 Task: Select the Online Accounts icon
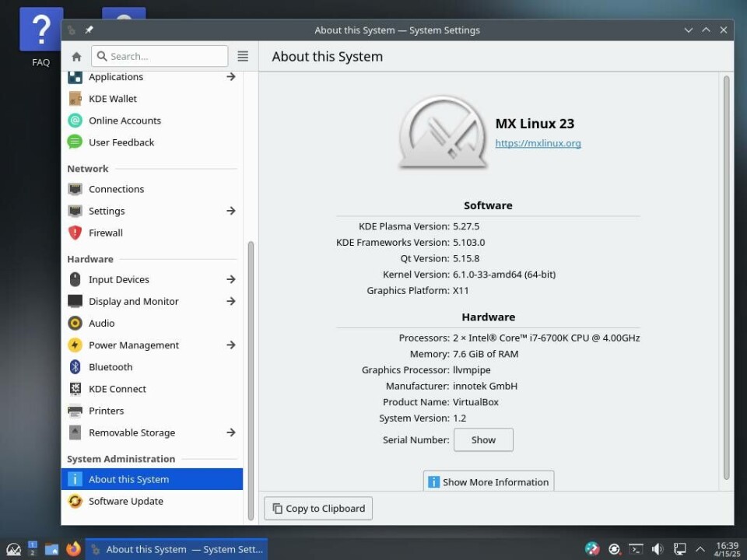coord(75,121)
